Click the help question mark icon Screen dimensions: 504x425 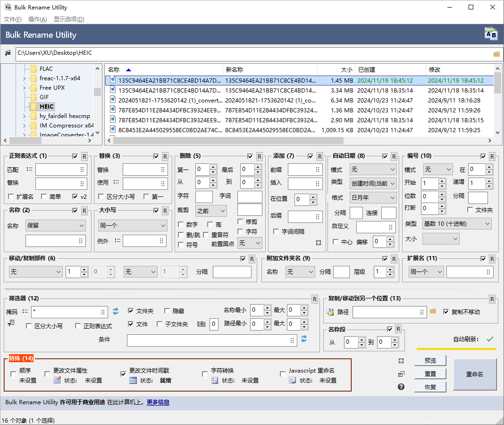point(401,387)
